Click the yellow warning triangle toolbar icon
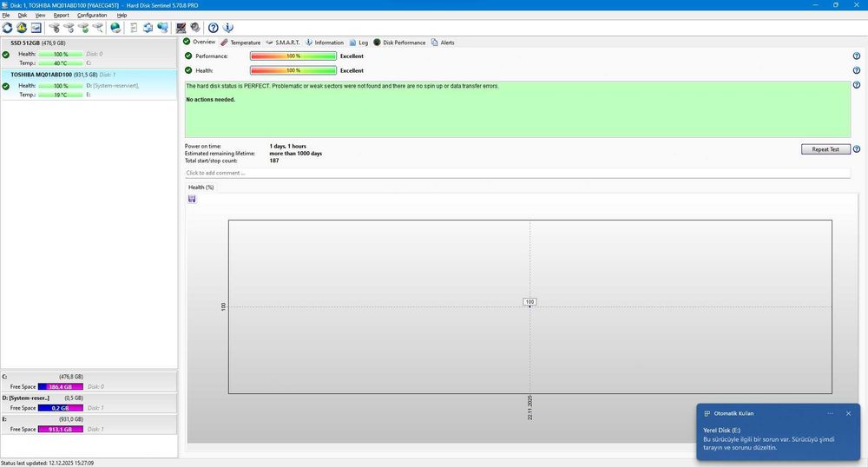 [22, 28]
